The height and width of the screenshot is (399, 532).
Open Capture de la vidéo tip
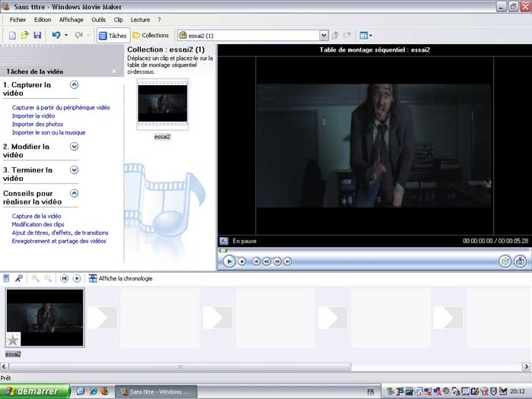(x=36, y=216)
